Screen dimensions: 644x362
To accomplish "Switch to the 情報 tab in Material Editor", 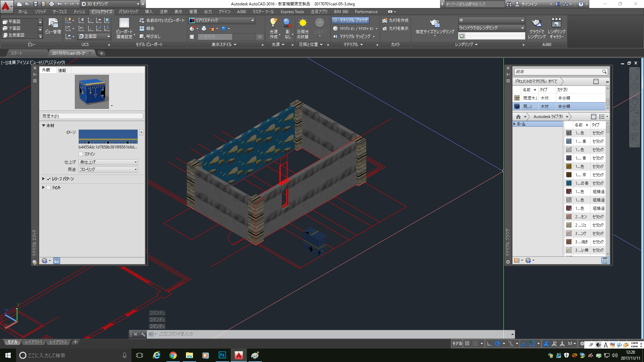I will [x=62, y=70].
